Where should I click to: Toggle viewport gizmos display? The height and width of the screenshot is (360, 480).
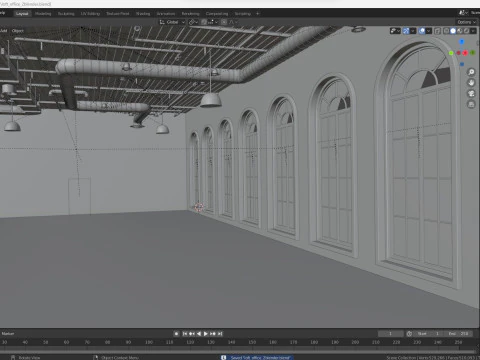click(x=406, y=31)
